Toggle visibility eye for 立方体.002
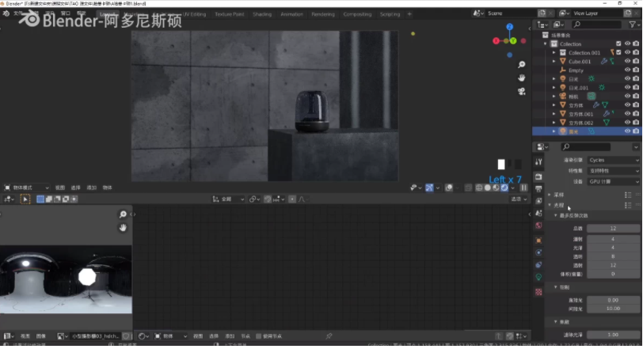Viewport: 643px width, 364px height. click(627, 122)
